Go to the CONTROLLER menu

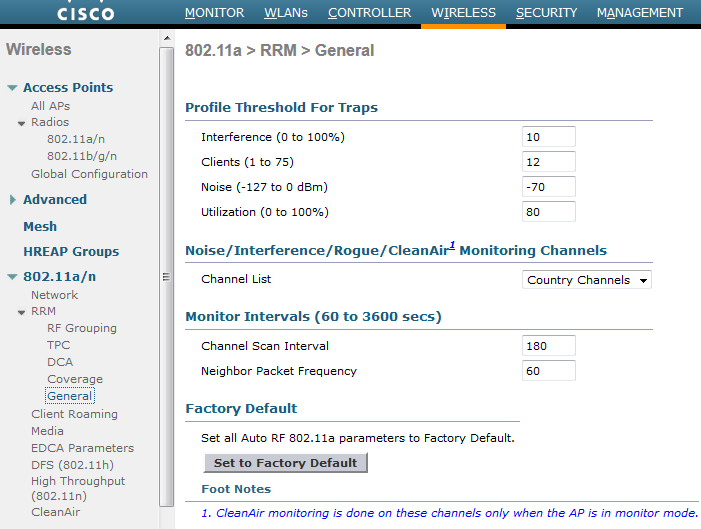point(369,13)
